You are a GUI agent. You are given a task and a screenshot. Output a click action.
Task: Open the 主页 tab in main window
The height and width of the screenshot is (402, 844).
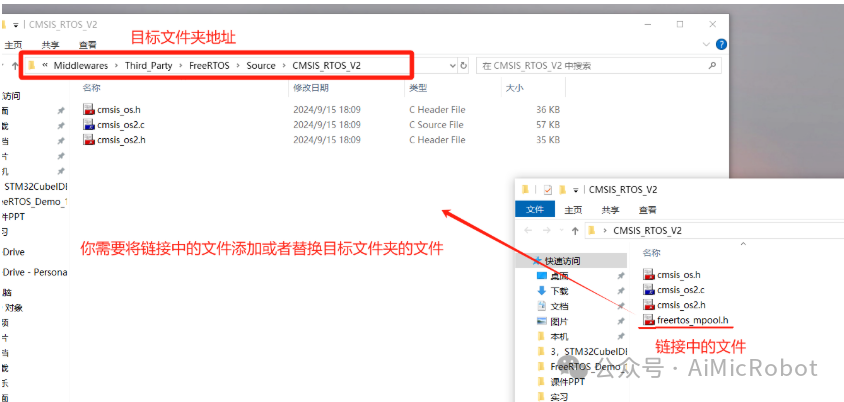tap(13, 45)
